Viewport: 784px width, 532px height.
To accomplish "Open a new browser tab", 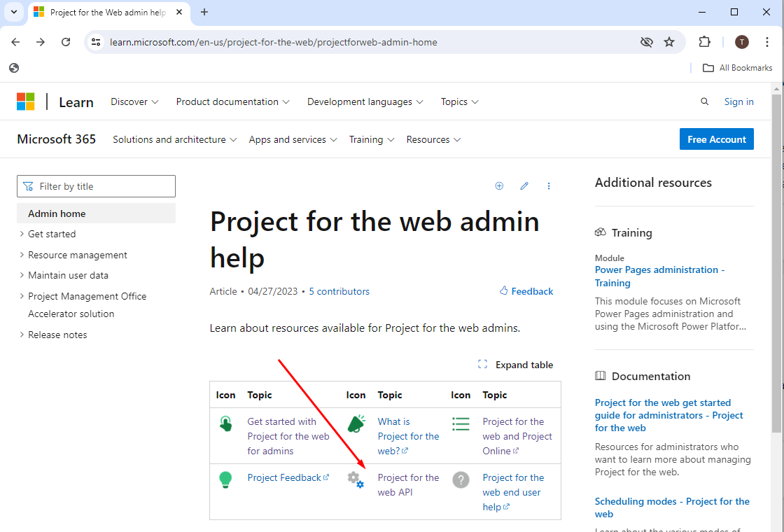I will tap(204, 12).
